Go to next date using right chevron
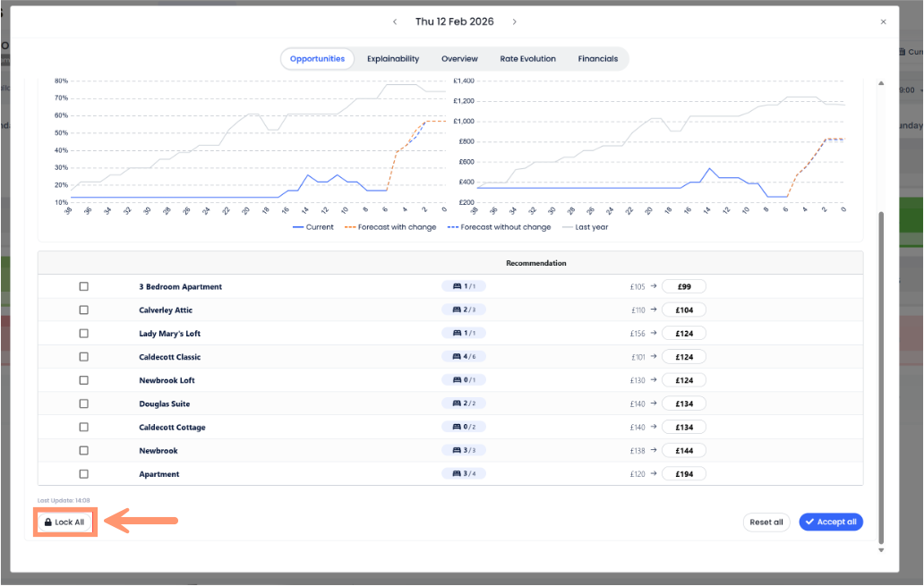The image size is (924, 586). pyautogui.click(x=514, y=21)
